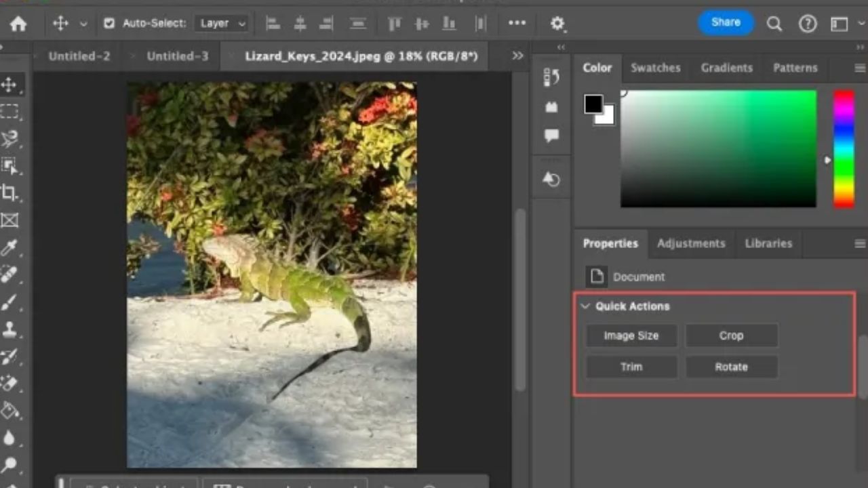Select the Blur tool
The height and width of the screenshot is (488, 868).
coord(9,438)
